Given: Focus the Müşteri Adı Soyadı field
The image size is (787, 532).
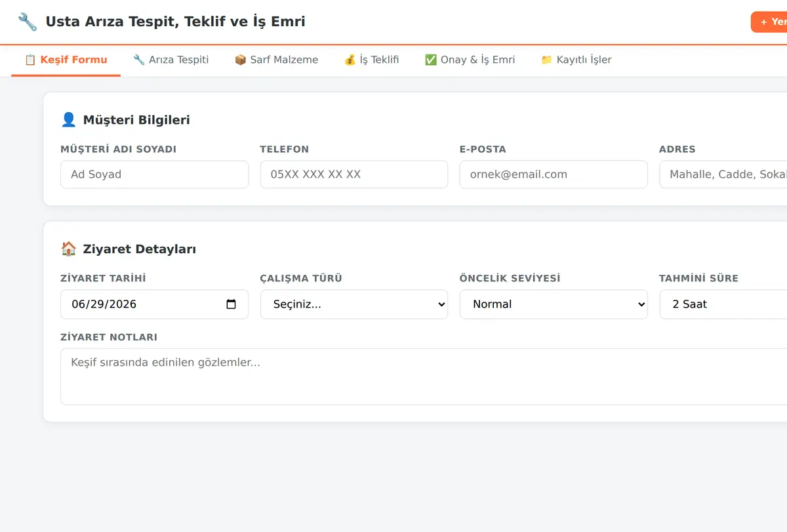Looking at the screenshot, I should [154, 174].
